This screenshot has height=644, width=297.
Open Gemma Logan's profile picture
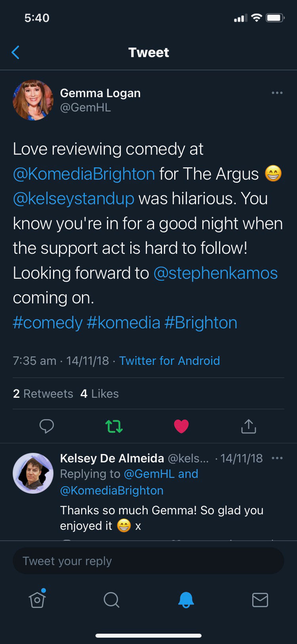coord(33,100)
